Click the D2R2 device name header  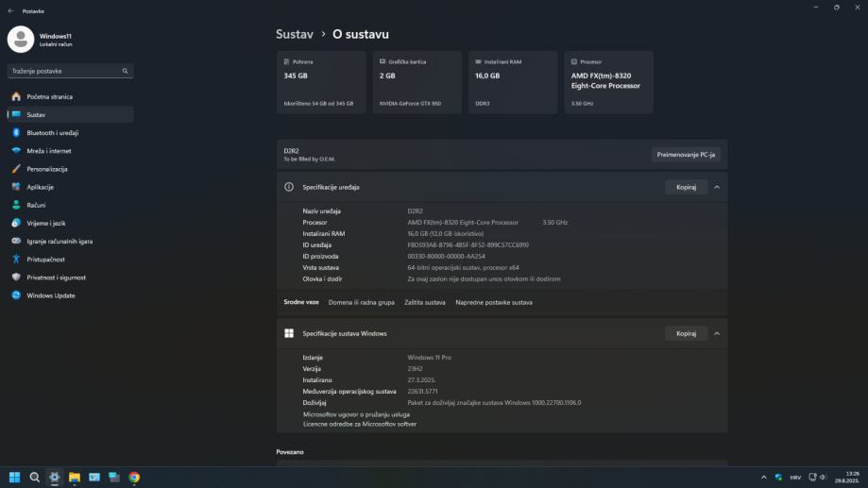291,150
